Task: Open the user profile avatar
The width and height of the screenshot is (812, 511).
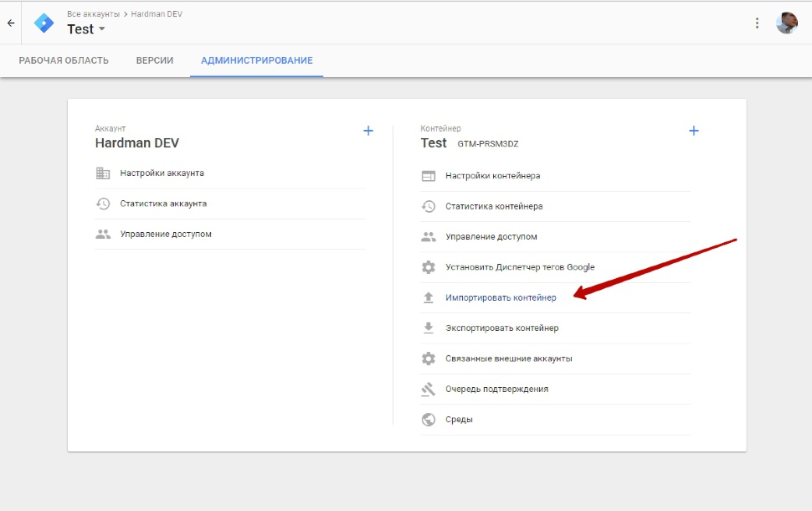Action: [x=787, y=23]
